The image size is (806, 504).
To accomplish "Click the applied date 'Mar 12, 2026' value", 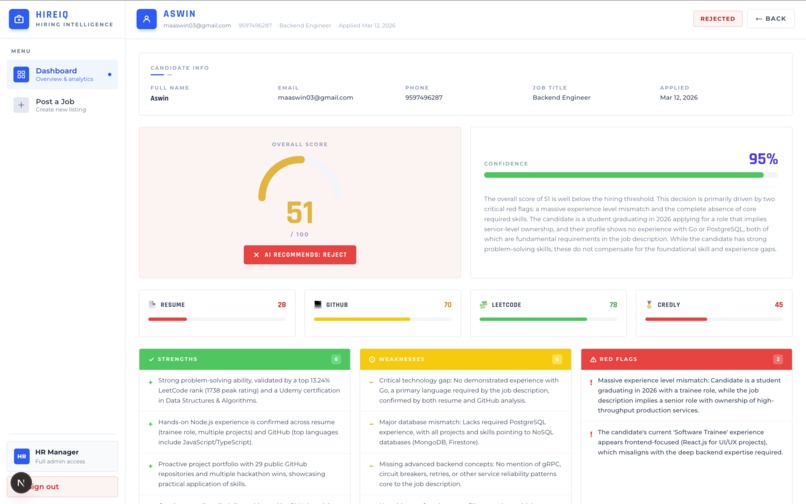I will tap(679, 98).
